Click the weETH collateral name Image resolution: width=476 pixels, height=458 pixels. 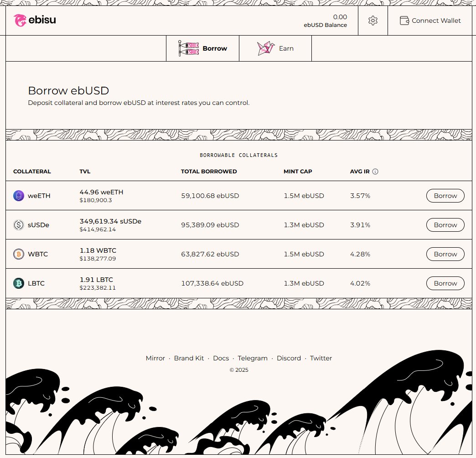(x=39, y=196)
